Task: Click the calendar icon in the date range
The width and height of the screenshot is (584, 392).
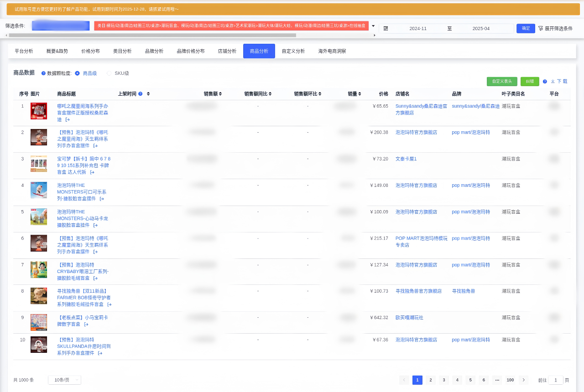Action: 386,28
